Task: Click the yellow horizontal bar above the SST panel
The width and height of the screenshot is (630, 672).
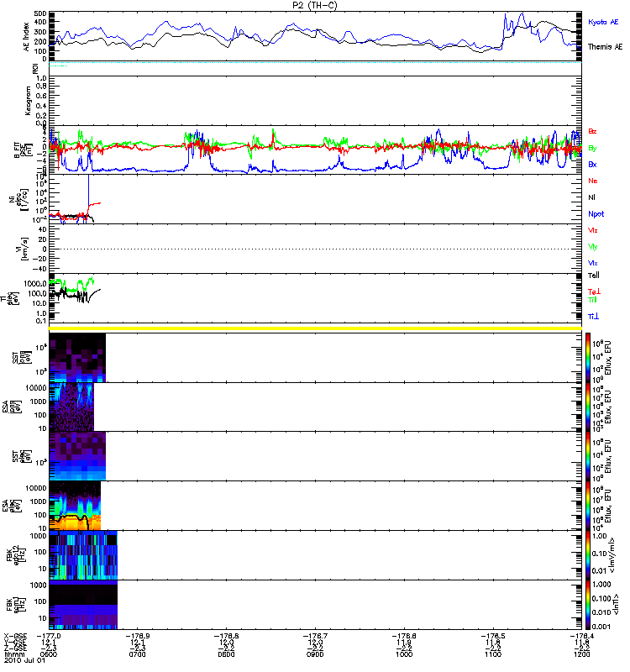Action: (315, 328)
